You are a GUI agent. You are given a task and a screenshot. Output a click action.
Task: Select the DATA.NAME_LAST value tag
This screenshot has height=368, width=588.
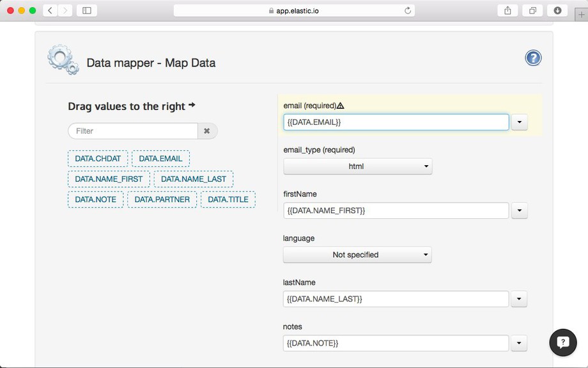[194, 179]
